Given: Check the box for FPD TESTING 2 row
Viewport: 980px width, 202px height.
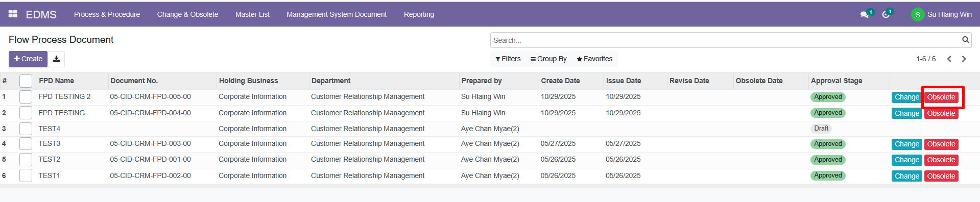Looking at the screenshot, I should tap(26, 97).
